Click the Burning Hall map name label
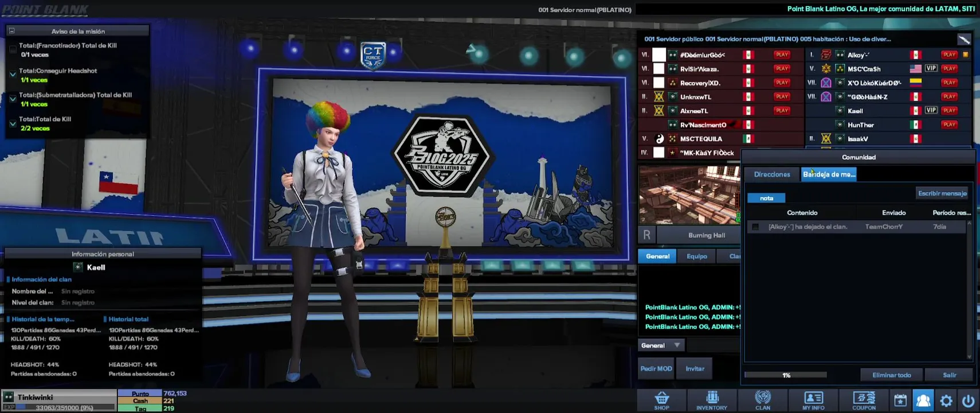 tap(706, 235)
